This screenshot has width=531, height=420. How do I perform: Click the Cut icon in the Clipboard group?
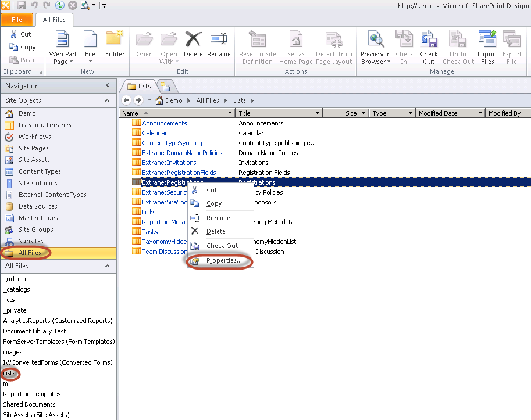coord(13,35)
